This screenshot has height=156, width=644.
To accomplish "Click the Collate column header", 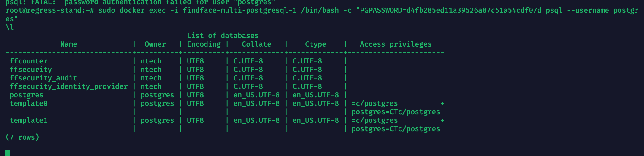I will [x=256, y=44].
